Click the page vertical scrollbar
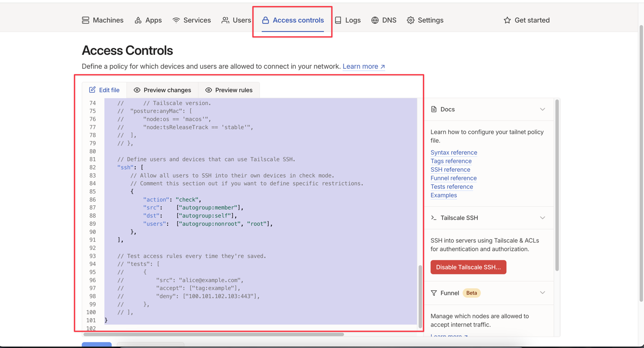Image resolution: width=644 pixels, height=348 pixels. (x=641, y=162)
